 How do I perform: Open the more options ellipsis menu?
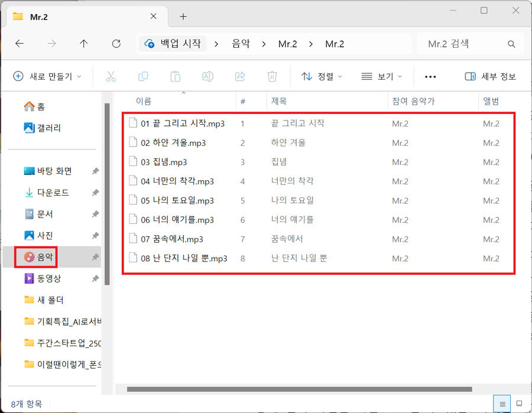pyautogui.click(x=430, y=76)
